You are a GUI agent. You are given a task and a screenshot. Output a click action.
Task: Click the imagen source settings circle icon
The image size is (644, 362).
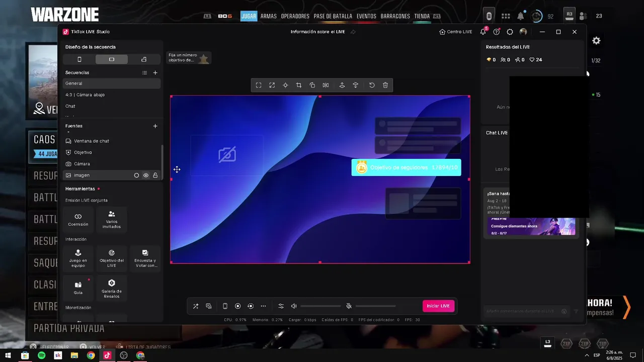coord(136,175)
